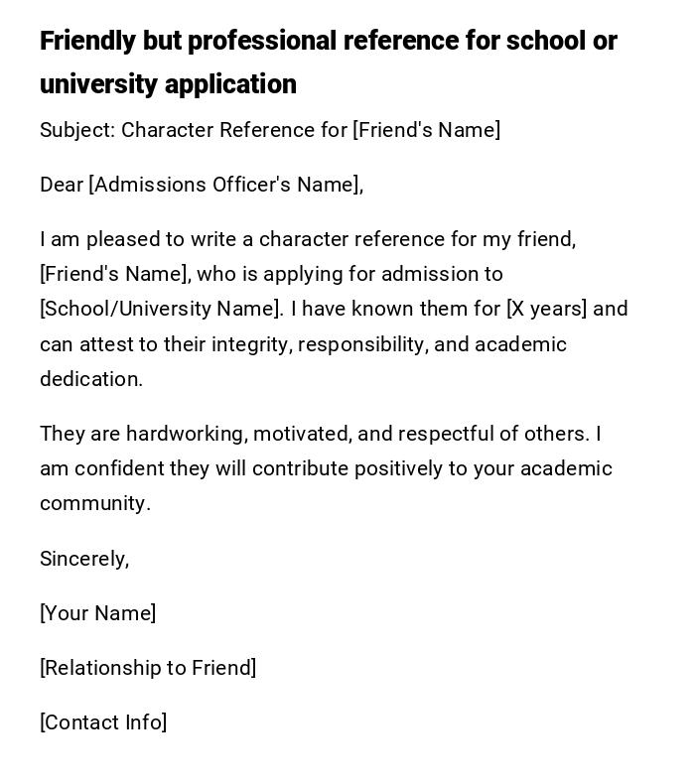695x784 pixels.
Task: Click "university application" in the heading
Action: 168,84
